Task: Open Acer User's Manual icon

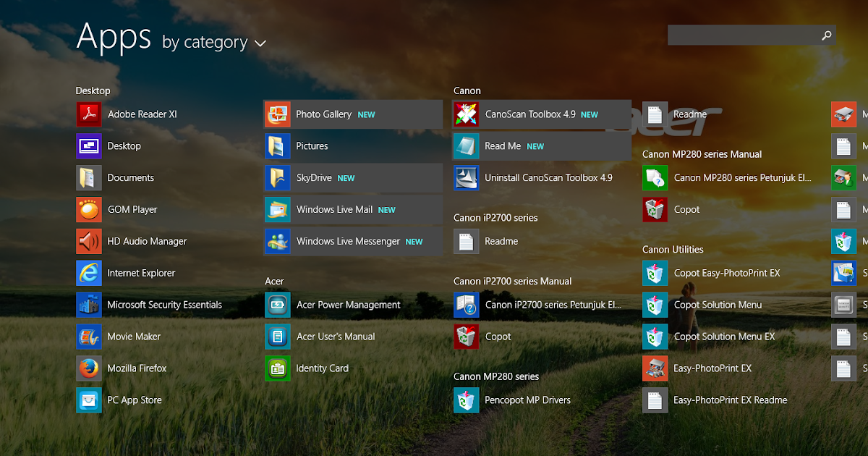Action: click(x=278, y=337)
